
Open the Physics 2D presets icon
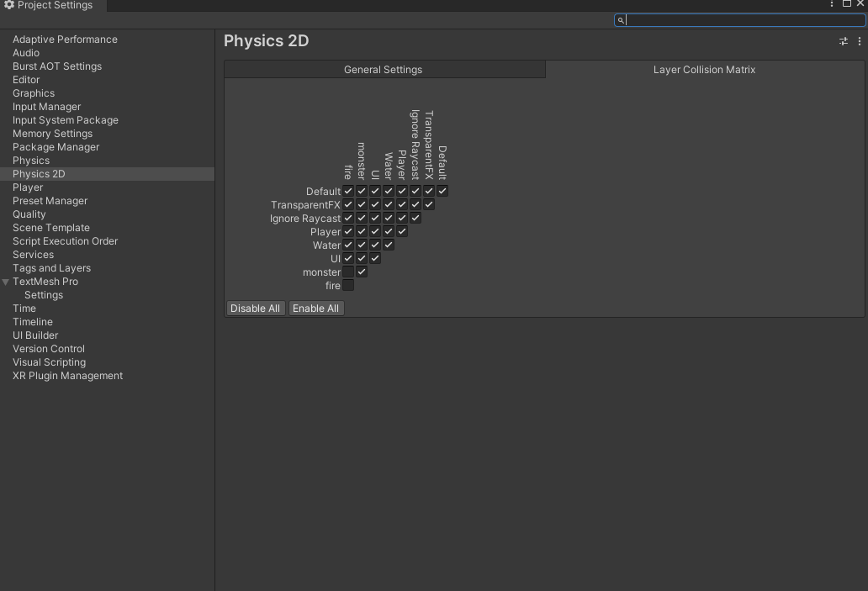pyautogui.click(x=843, y=41)
